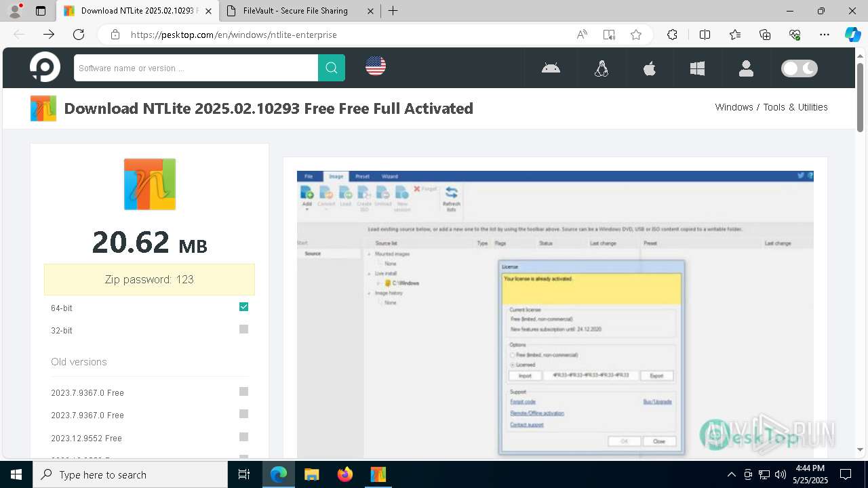Click the NTLite license screenshot image
Screen dimensions: 868x488
click(555, 313)
